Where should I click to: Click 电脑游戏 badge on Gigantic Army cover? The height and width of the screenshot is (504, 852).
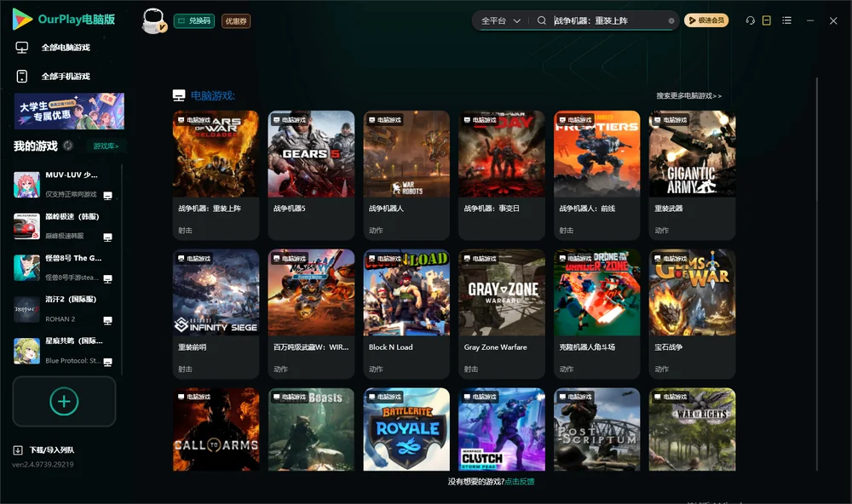click(x=671, y=120)
